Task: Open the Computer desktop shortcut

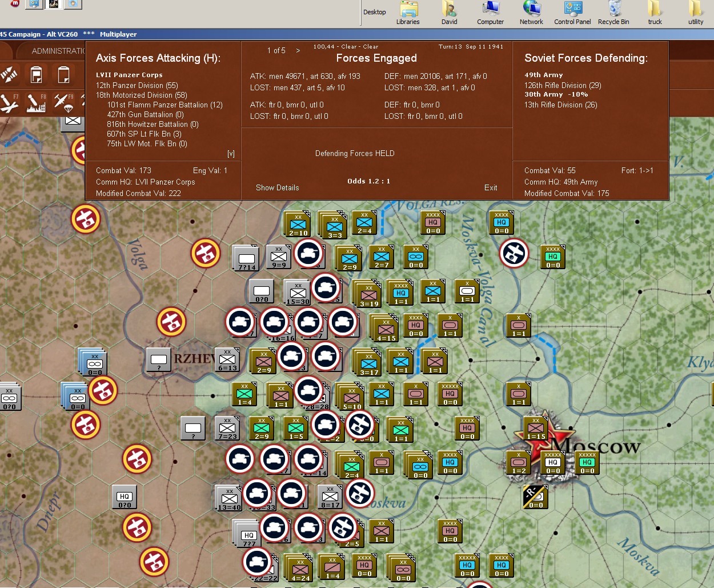Action: (491, 13)
